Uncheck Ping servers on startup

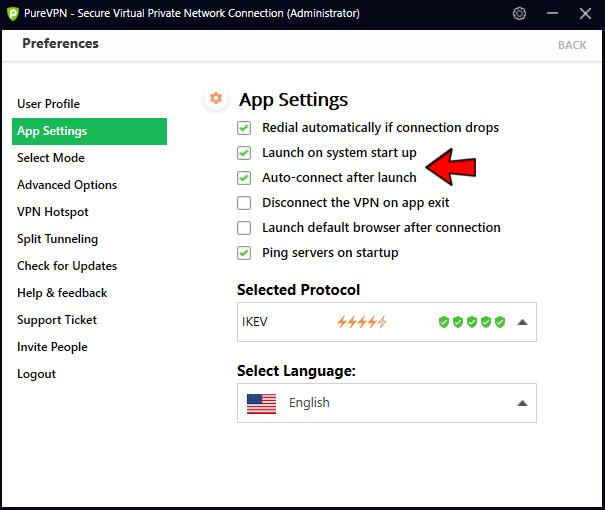(244, 253)
